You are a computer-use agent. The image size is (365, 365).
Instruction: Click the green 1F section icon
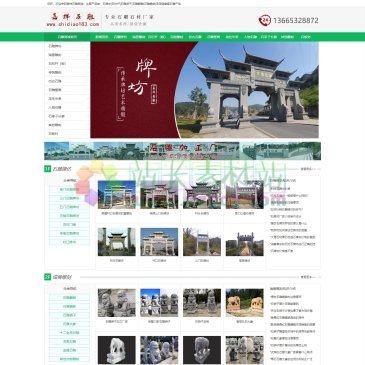(47, 169)
